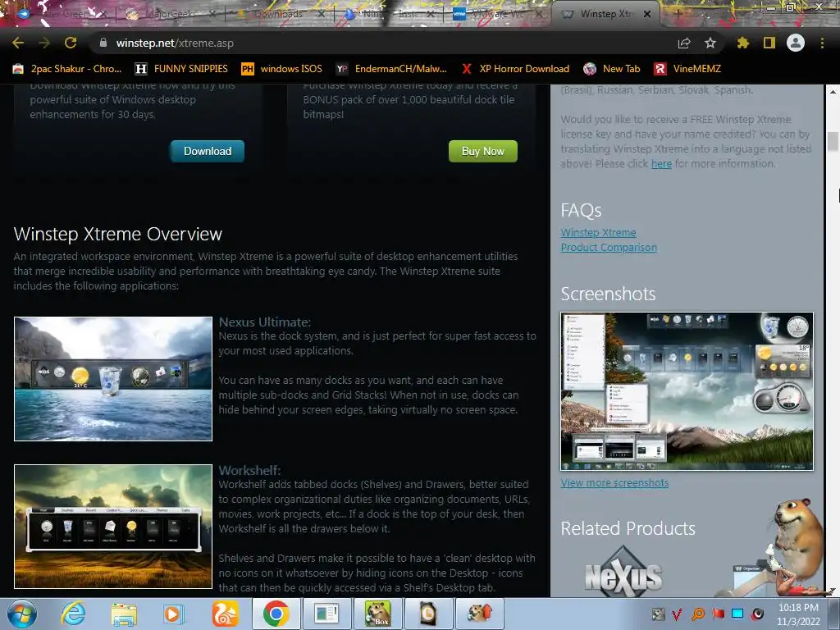Screen dimensions: 840x630
Task: Click the network monitor tray icon
Action: point(737,614)
